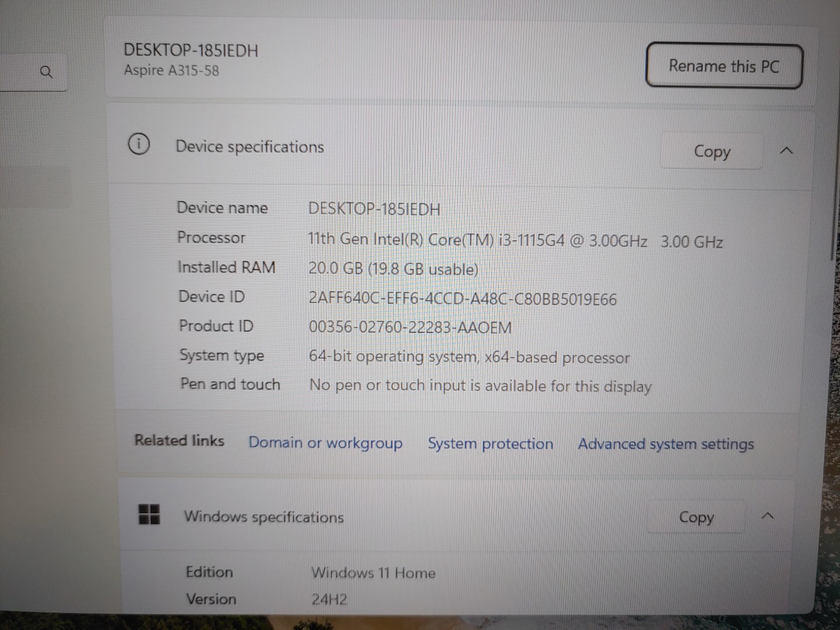The image size is (840, 630).
Task: Collapse the Device specifications section
Action: [x=787, y=150]
